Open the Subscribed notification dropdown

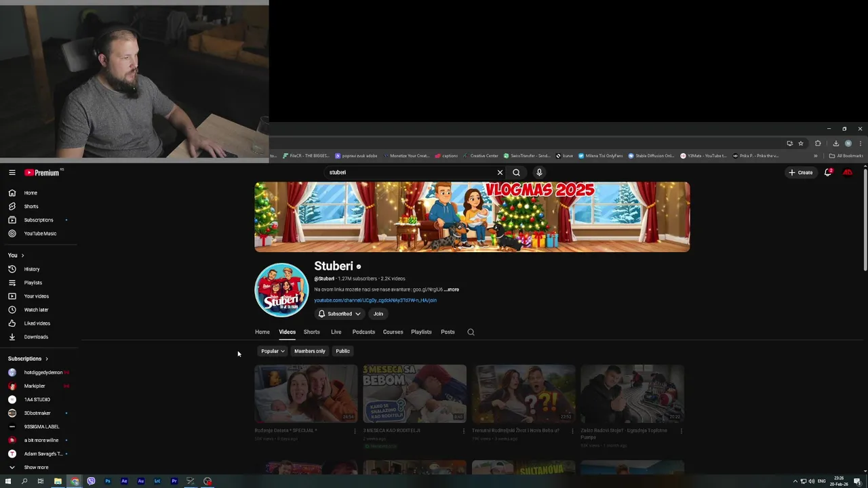click(340, 314)
